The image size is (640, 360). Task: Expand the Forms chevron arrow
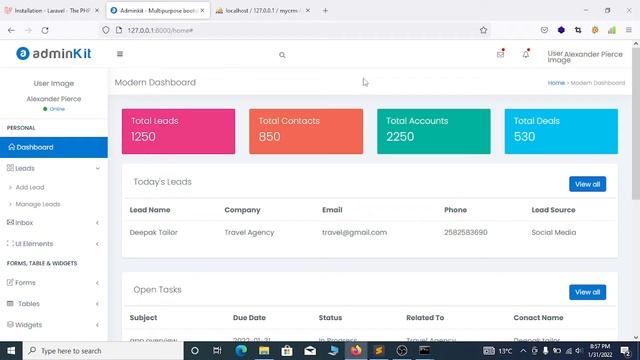[97, 283]
